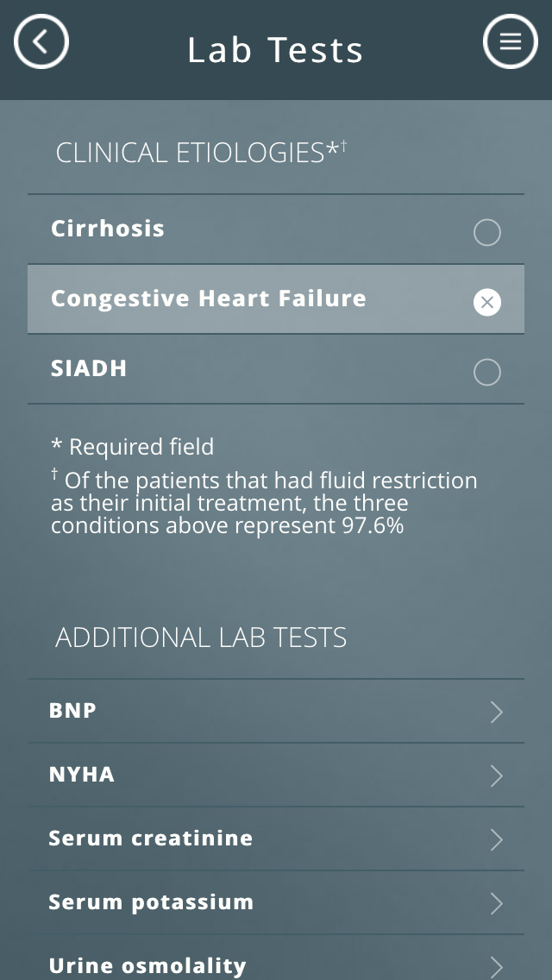The height and width of the screenshot is (980, 552).
Task: Click the Cirrhosis etiology label
Action: [108, 229]
